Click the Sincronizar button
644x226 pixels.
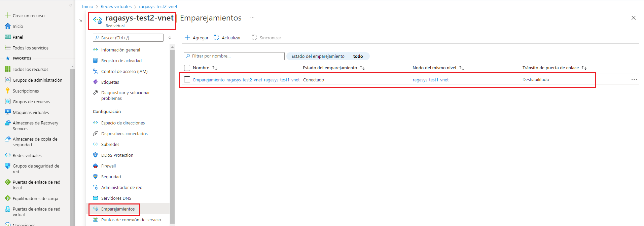click(x=266, y=38)
